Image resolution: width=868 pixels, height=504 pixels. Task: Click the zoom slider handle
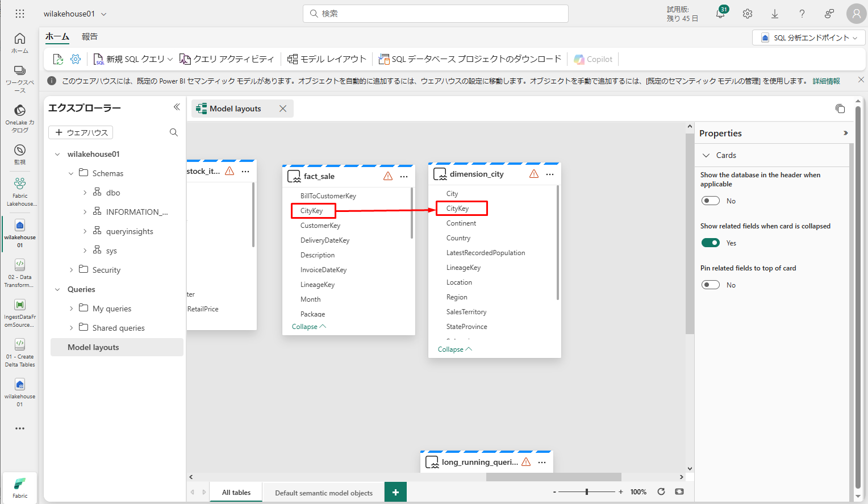(587, 491)
